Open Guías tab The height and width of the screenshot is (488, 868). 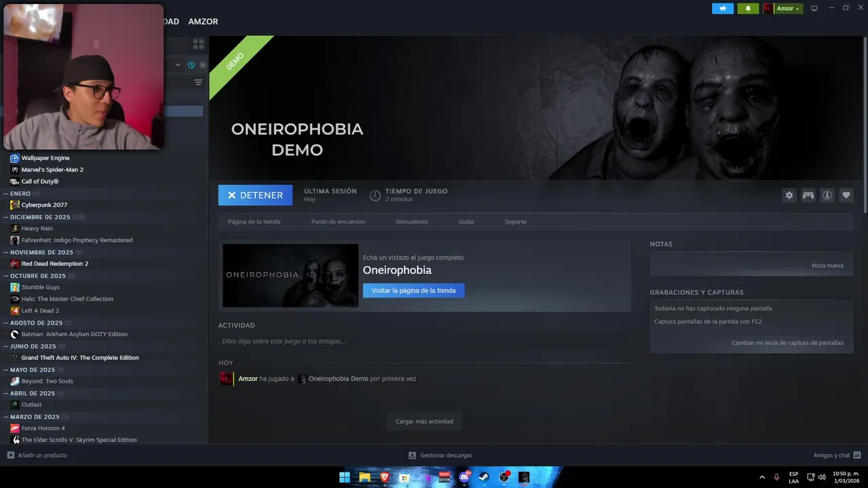[x=466, y=222]
